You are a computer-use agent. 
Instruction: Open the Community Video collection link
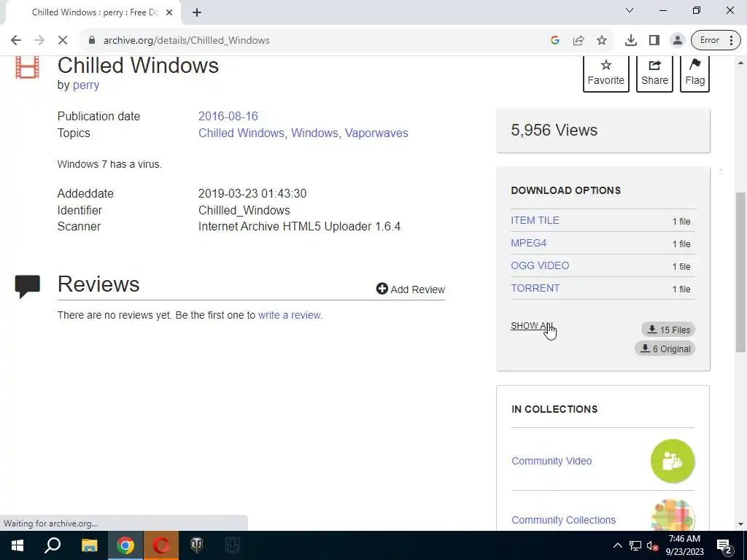(x=551, y=461)
